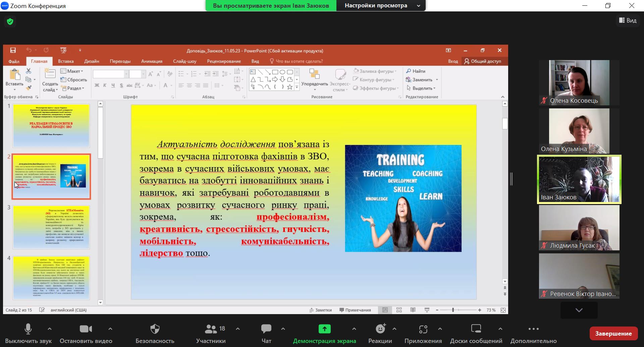
Task: Switch to the Вставка ribbon tab
Action: (66, 61)
